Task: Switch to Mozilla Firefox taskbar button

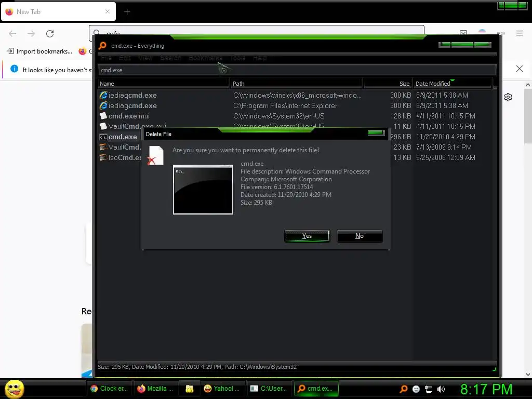Action: click(x=155, y=389)
